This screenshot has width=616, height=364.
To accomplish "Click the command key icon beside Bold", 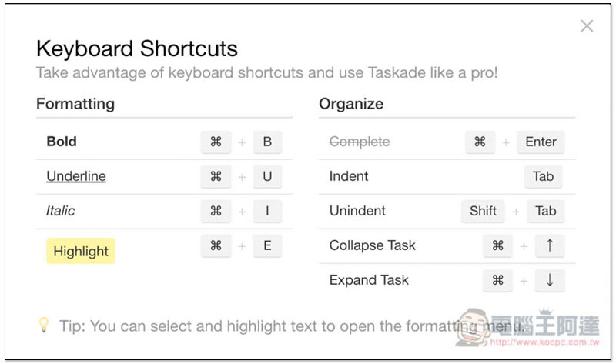I will coord(216,142).
